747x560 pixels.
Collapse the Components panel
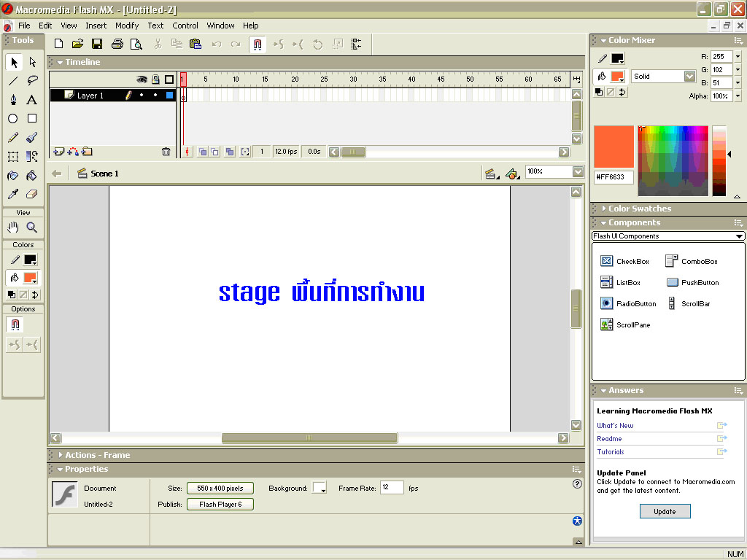pos(603,223)
